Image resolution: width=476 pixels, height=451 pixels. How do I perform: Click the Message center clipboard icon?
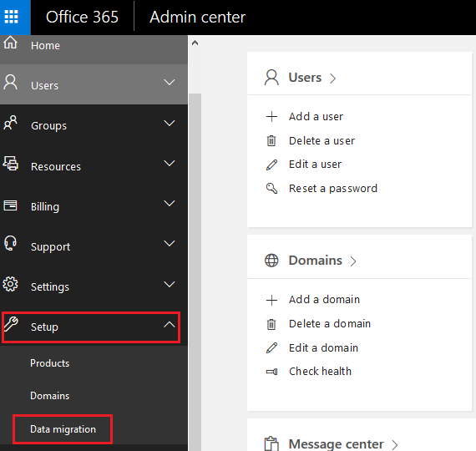click(x=271, y=443)
